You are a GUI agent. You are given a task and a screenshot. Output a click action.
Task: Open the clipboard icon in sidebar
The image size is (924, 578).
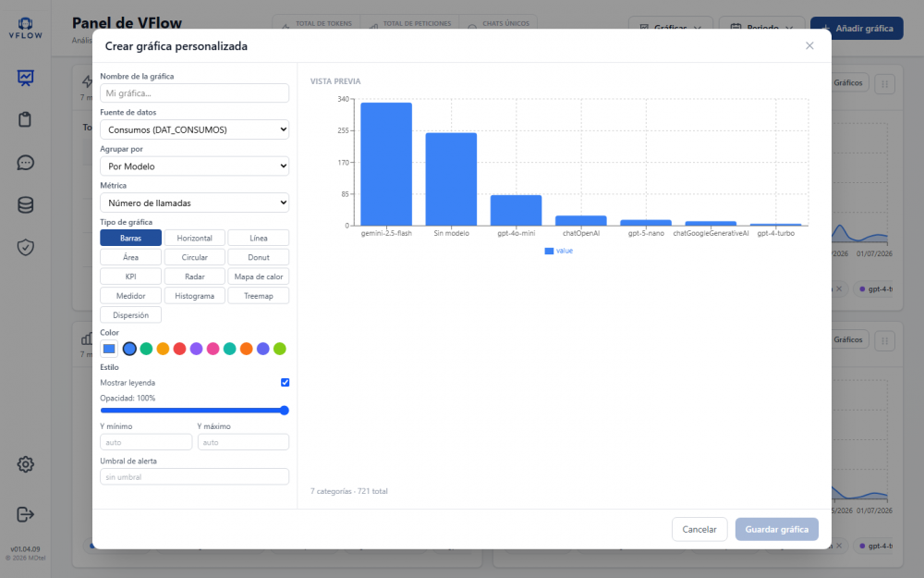(x=25, y=119)
